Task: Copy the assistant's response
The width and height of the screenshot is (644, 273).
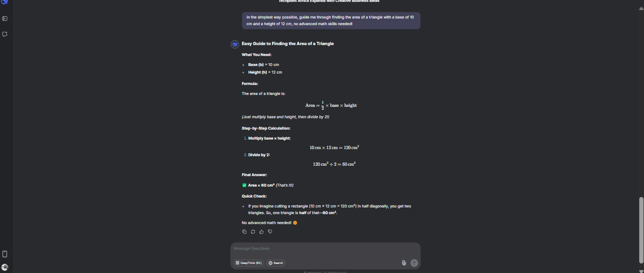Action: (244, 232)
